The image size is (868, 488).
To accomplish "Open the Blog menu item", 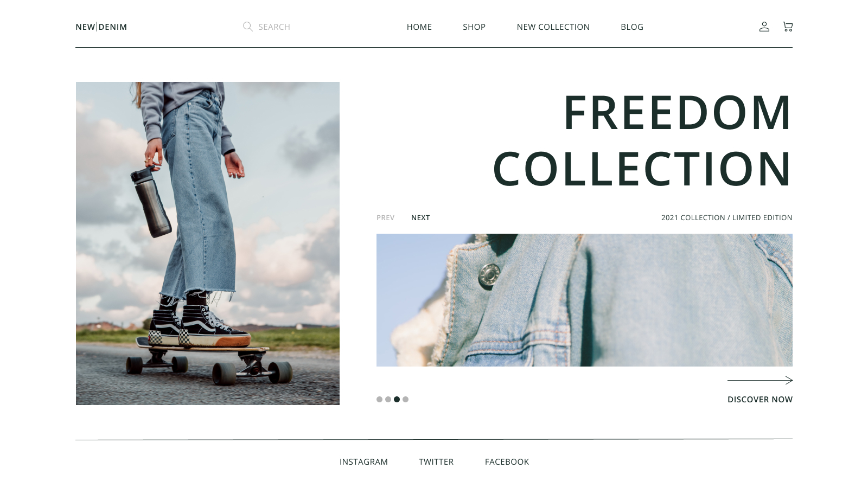I will [632, 27].
